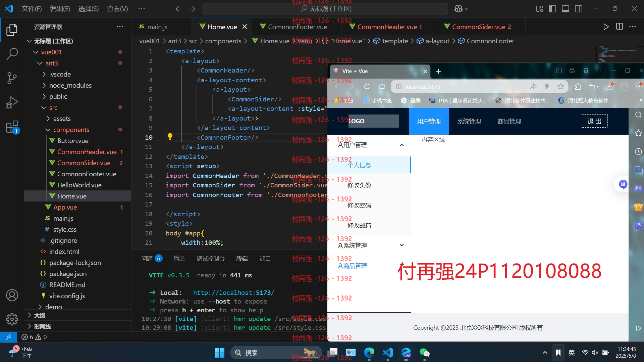Viewport: 644px width, 362px height.
Task: Open editor more actions ellipsis
Action: [x=633, y=27]
